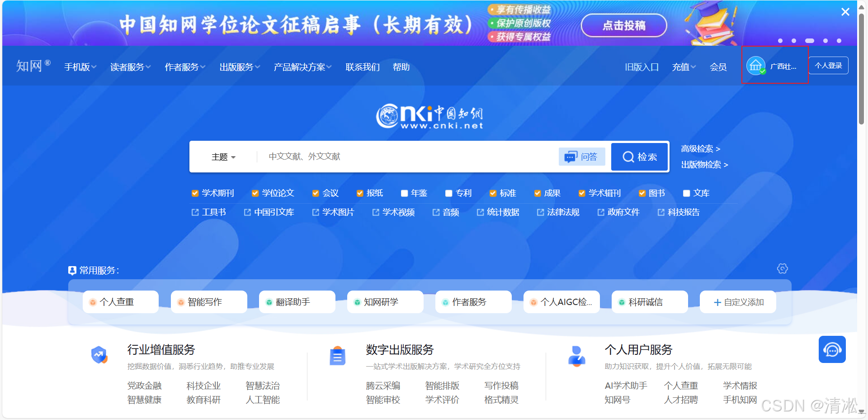
Task: Open 科技报告 external link
Action: point(679,212)
